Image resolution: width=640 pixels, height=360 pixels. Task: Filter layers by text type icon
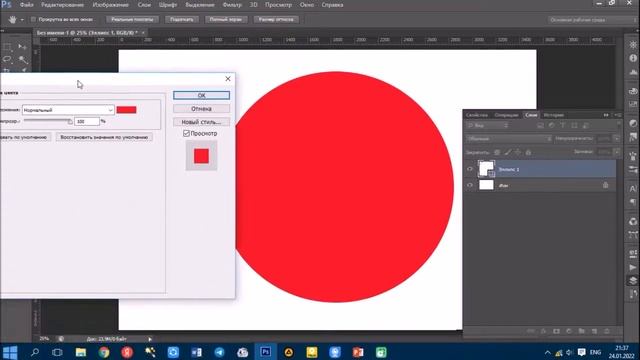563,126
